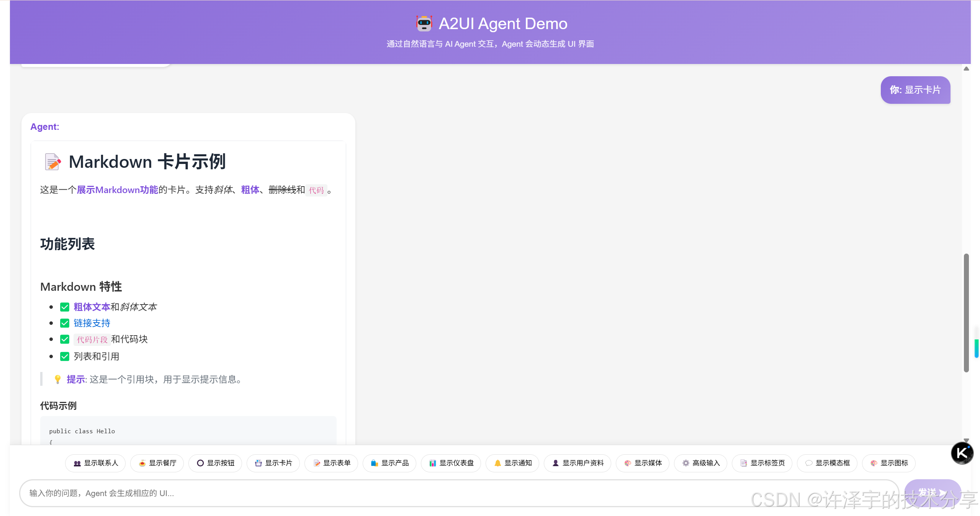Click the lightbulb icon in the tip quote

point(57,379)
